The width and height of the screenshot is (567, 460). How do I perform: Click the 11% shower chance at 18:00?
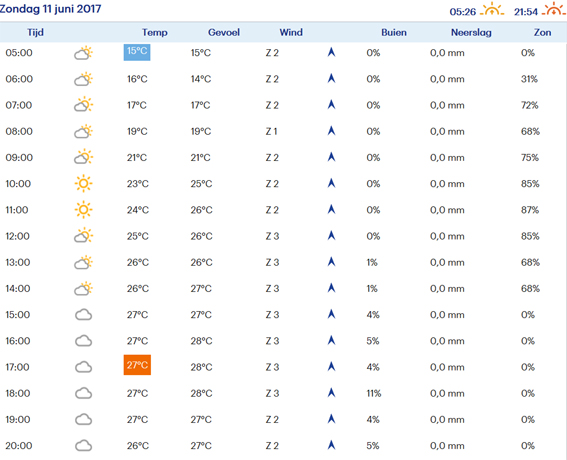[374, 393]
